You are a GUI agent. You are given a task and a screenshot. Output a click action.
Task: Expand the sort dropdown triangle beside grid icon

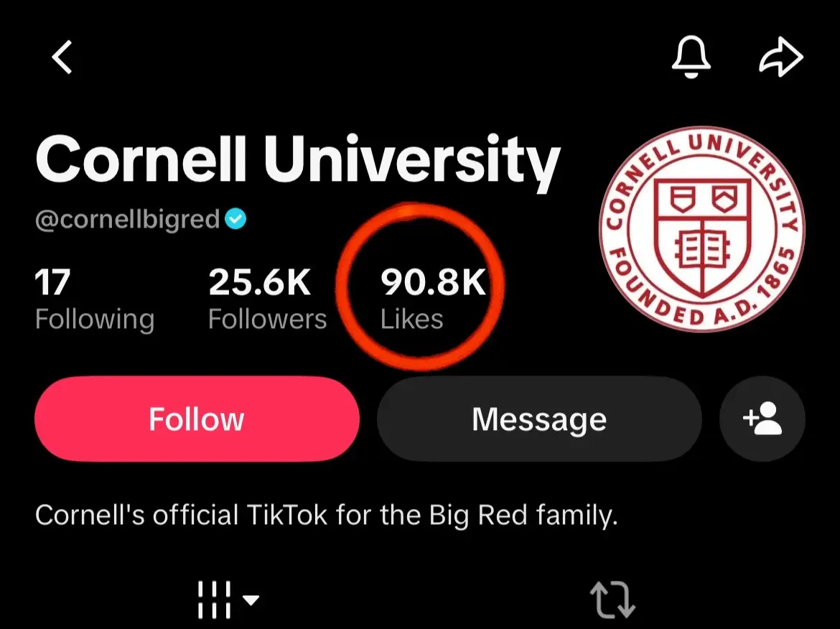point(251,600)
